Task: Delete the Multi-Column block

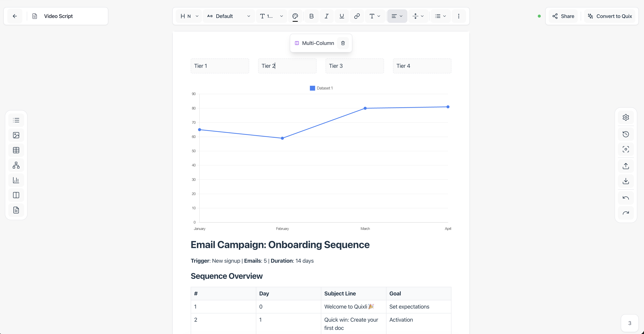Action: tap(343, 43)
